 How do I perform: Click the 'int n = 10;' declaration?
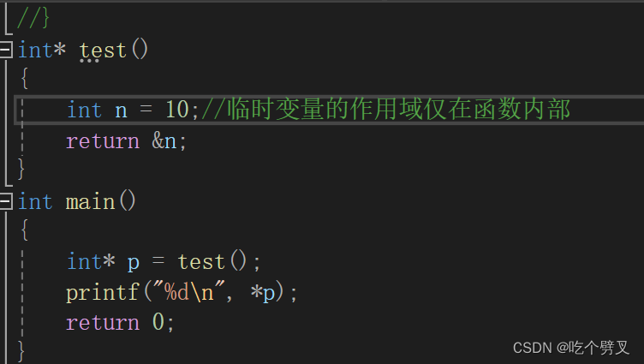[x=133, y=110]
